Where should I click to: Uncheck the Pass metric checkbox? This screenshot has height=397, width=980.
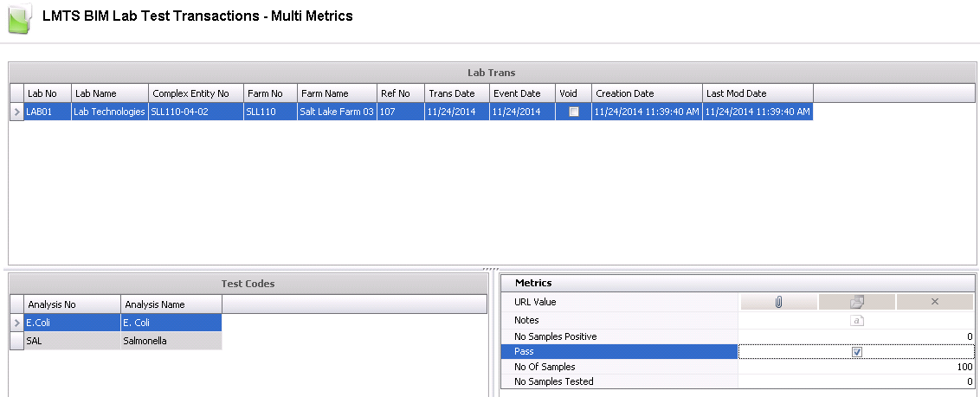click(x=857, y=352)
